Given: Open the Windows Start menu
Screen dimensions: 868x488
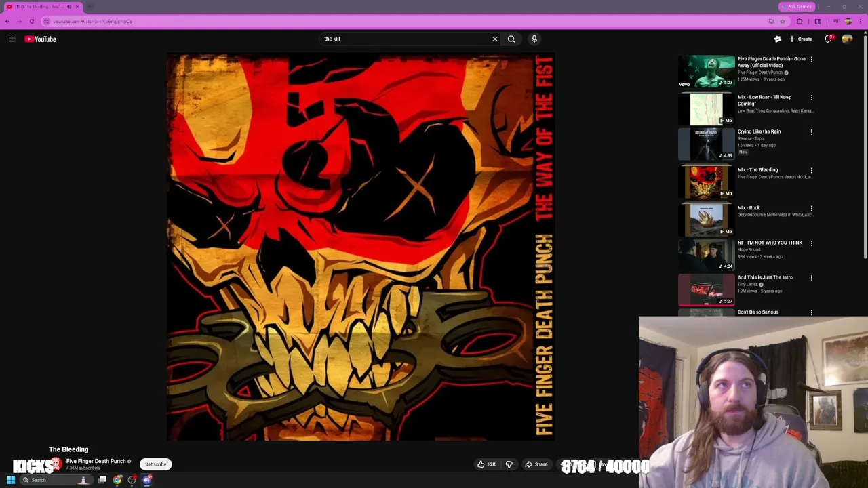Looking at the screenshot, I should (x=11, y=480).
